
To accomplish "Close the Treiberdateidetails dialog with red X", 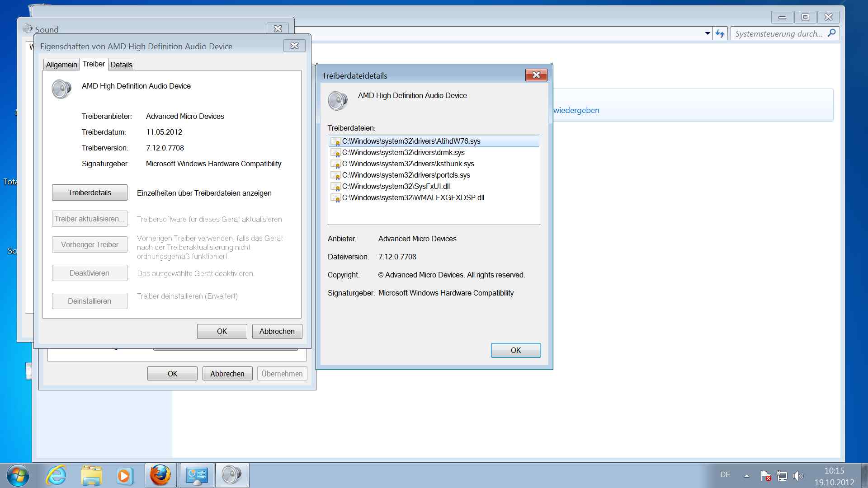I will (x=536, y=75).
